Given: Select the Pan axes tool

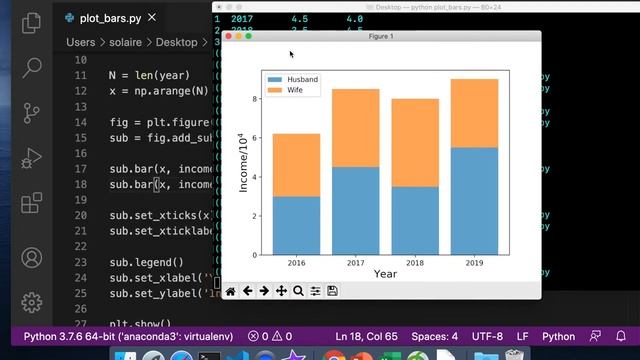Looking at the screenshot, I should click(x=281, y=291).
